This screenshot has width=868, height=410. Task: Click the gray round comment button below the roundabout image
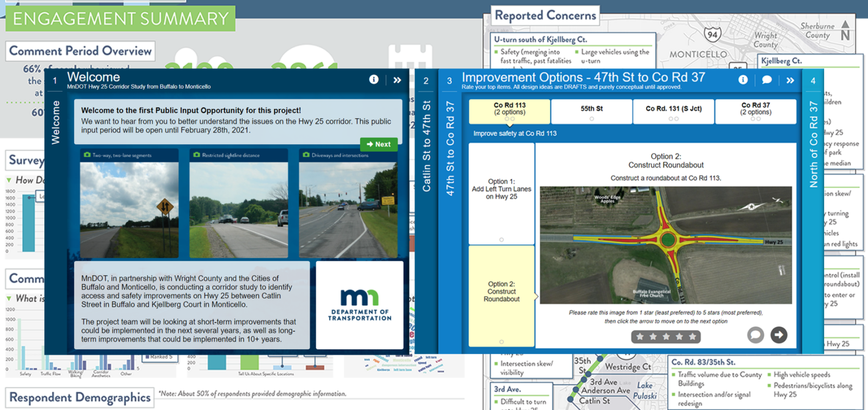[755, 335]
